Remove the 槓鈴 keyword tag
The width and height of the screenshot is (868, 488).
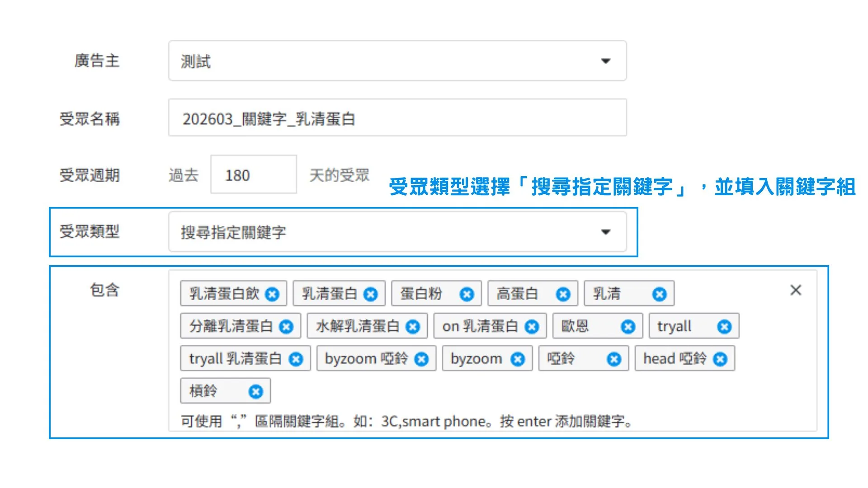pos(255,391)
